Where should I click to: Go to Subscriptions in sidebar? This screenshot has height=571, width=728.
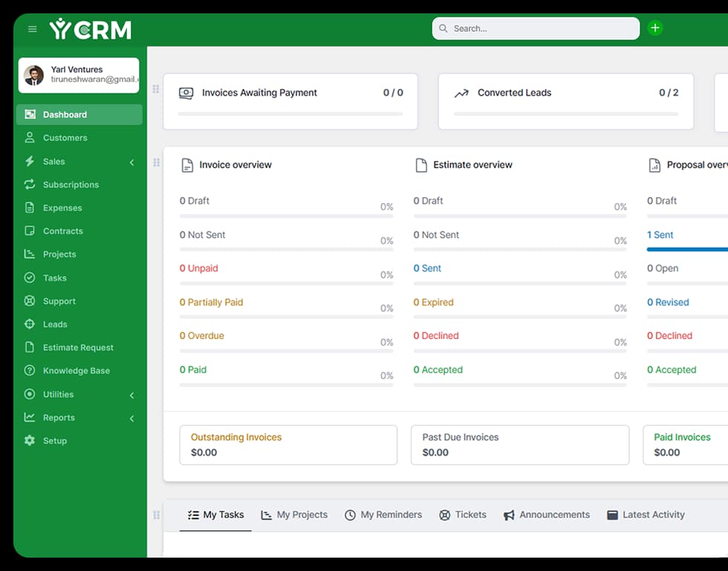(79, 184)
